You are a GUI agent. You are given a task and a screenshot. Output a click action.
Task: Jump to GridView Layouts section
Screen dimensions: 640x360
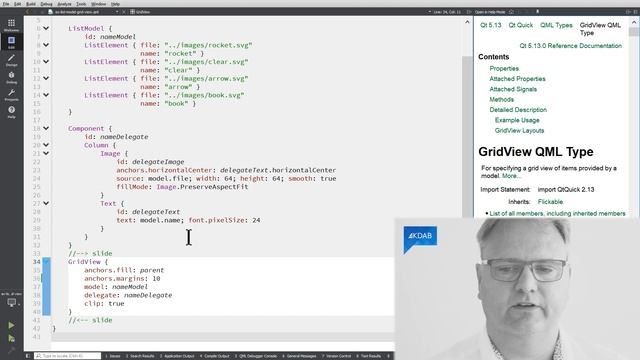pyautogui.click(x=519, y=131)
